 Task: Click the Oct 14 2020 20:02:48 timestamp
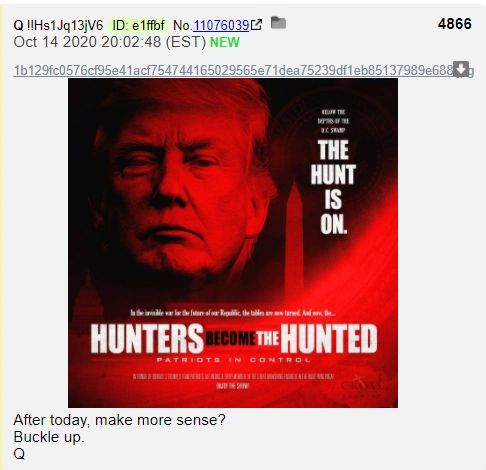[x=110, y=42]
